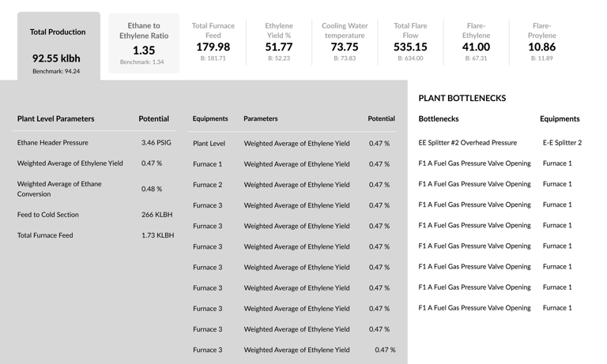Select the Weighted Average of Ethane Conversion row
Image resolution: width=607 pixels, height=364 pixels.
(95, 189)
